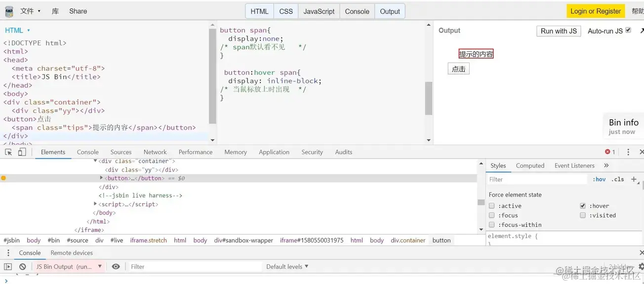Expand the script element node
Screen dimensions: 644x284
coord(95,204)
